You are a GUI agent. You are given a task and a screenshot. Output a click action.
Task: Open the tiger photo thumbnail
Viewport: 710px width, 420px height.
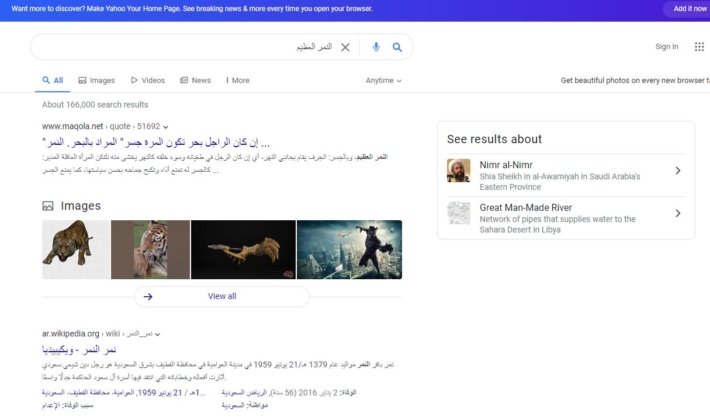point(150,249)
